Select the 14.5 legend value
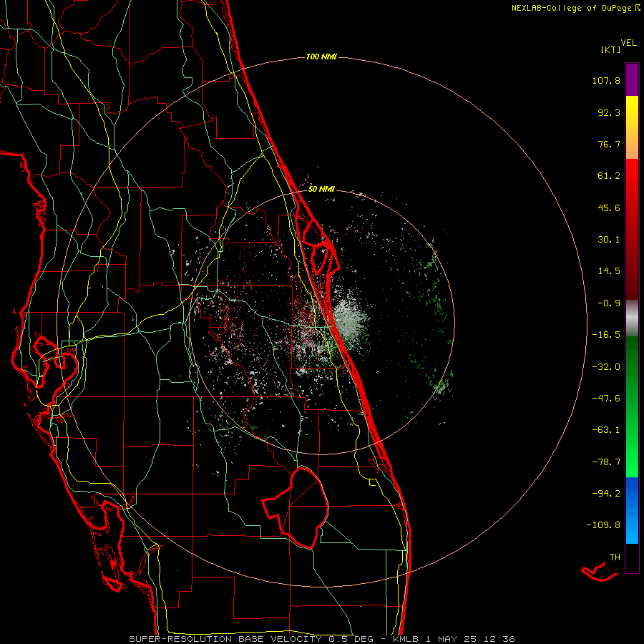Viewport: 644px width, 644px height. coord(609,271)
